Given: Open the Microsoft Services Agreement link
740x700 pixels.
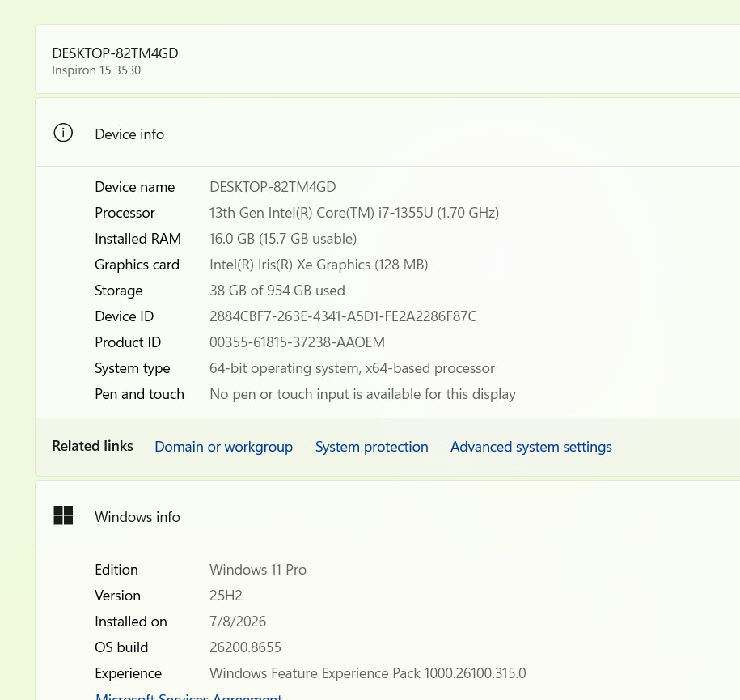Looking at the screenshot, I should coord(188,696).
